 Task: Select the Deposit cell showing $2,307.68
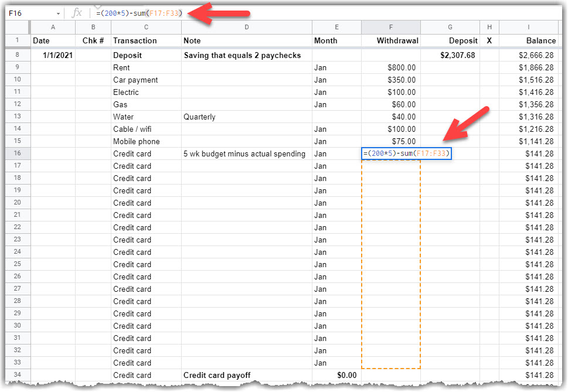point(450,54)
